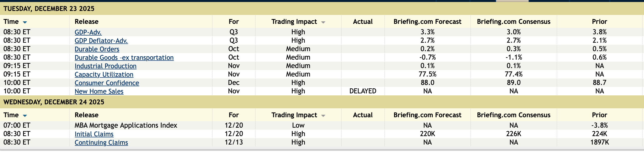
Task: Click the Durable Orders link
Action: [97, 49]
